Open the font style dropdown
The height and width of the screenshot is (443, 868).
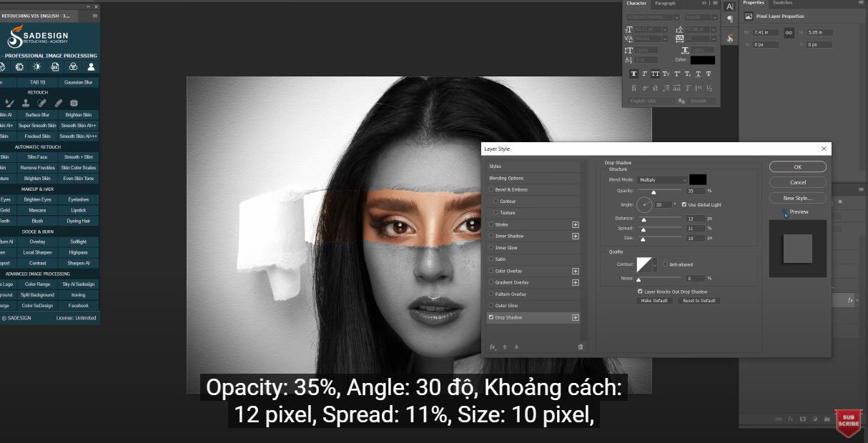(x=714, y=17)
